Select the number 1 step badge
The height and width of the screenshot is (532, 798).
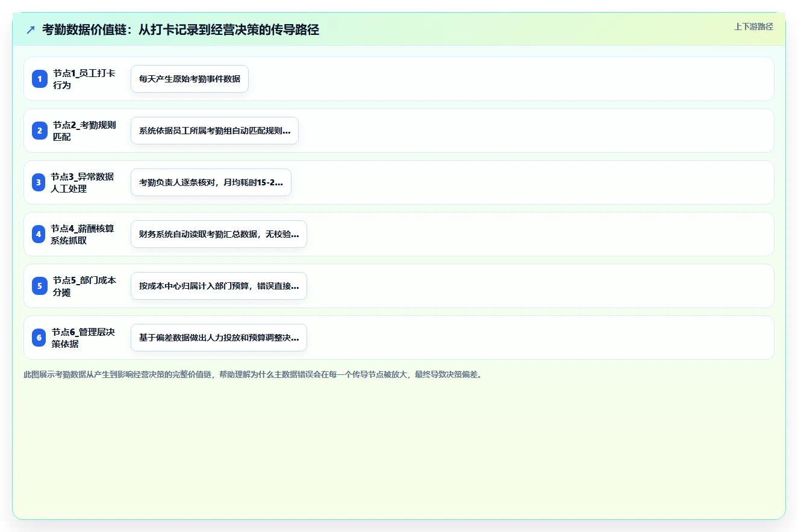40,79
